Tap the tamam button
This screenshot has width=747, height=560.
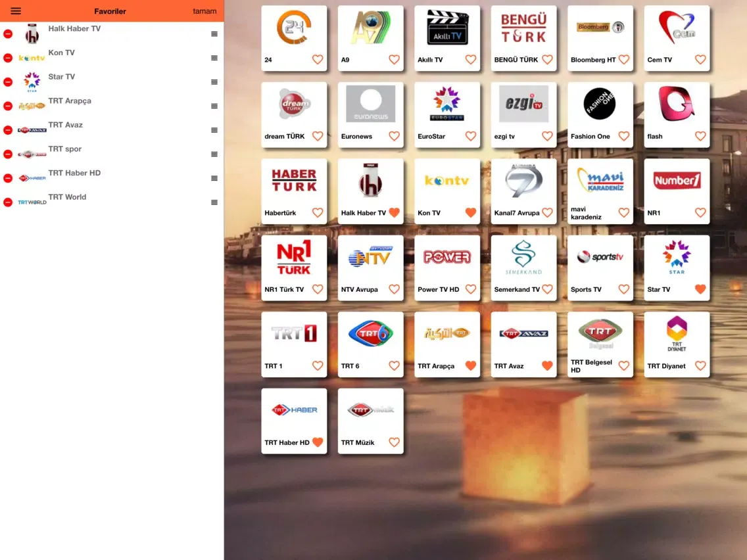[x=205, y=11]
